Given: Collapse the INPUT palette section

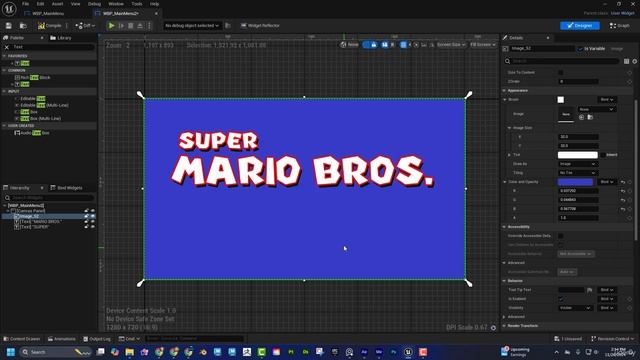Looking at the screenshot, I should click(x=4, y=91).
